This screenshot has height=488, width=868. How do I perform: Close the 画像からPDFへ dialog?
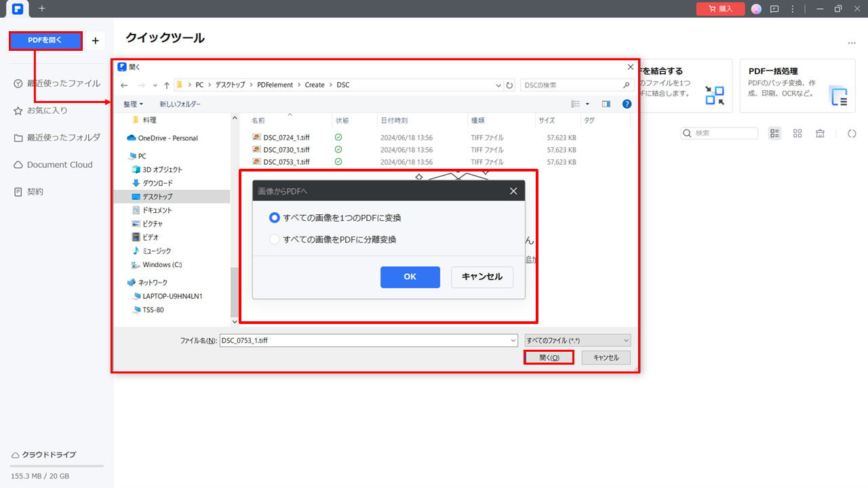click(x=513, y=191)
